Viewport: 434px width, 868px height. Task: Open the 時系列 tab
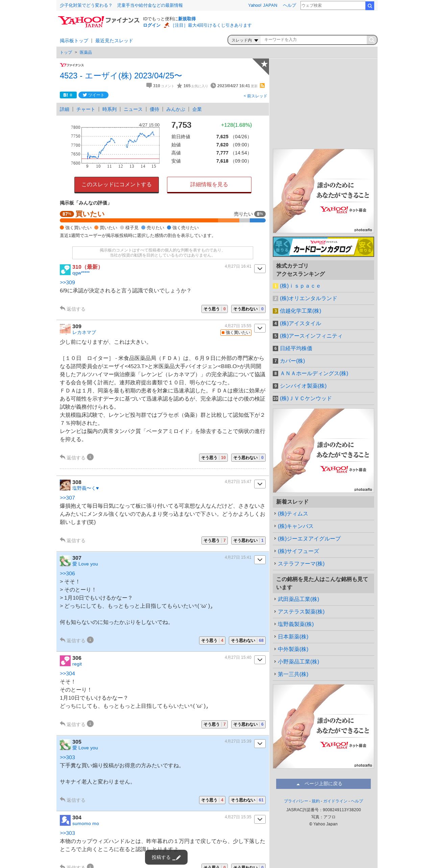pos(109,109)
